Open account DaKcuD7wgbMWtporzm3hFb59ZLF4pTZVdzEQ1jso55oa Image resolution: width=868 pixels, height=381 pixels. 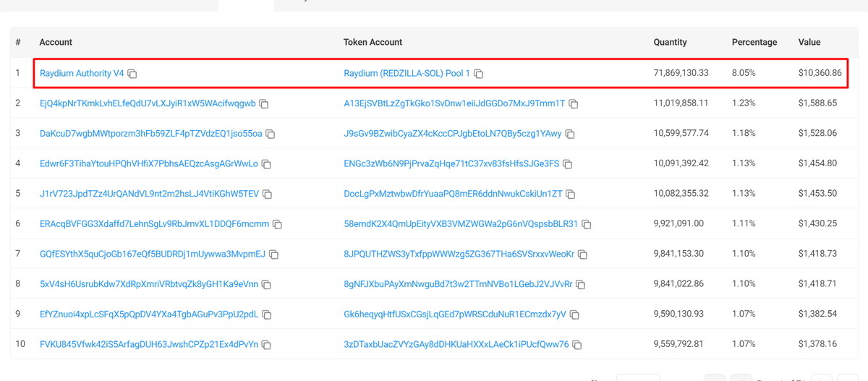[151, 134]
